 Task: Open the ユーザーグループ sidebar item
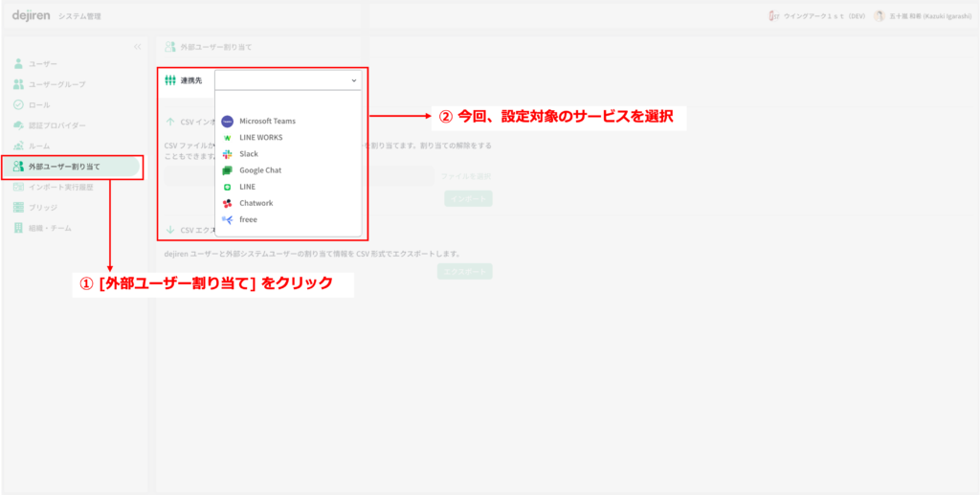[50, 84]
